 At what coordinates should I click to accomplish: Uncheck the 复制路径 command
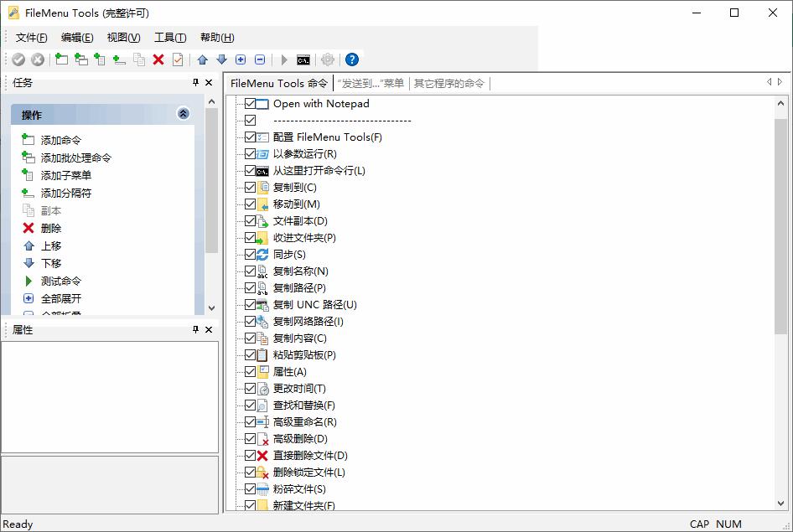249,287
